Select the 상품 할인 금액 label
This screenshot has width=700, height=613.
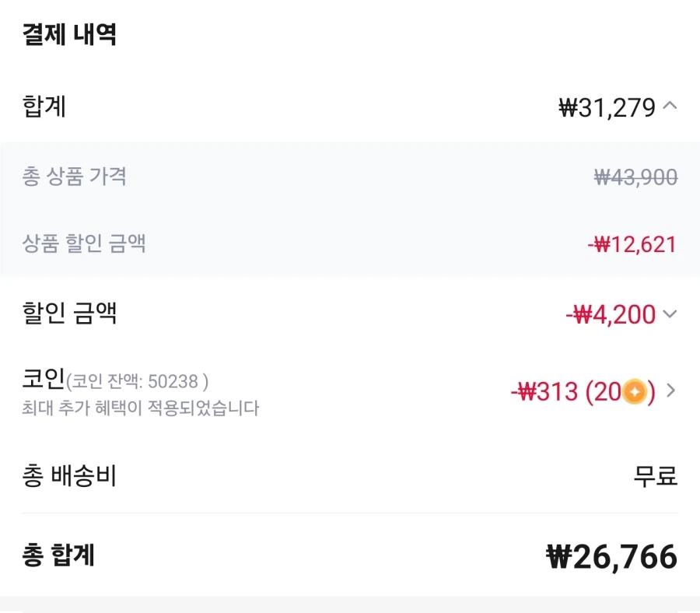pos(84,244)
